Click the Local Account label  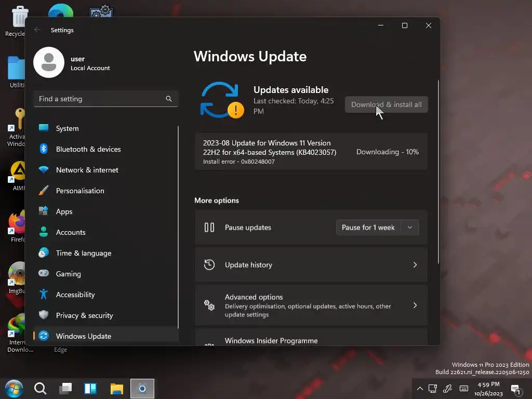click(x=90, y=68)
